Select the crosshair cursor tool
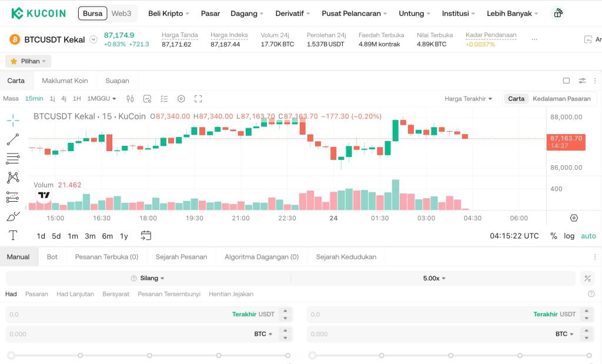 click(12, 120)
